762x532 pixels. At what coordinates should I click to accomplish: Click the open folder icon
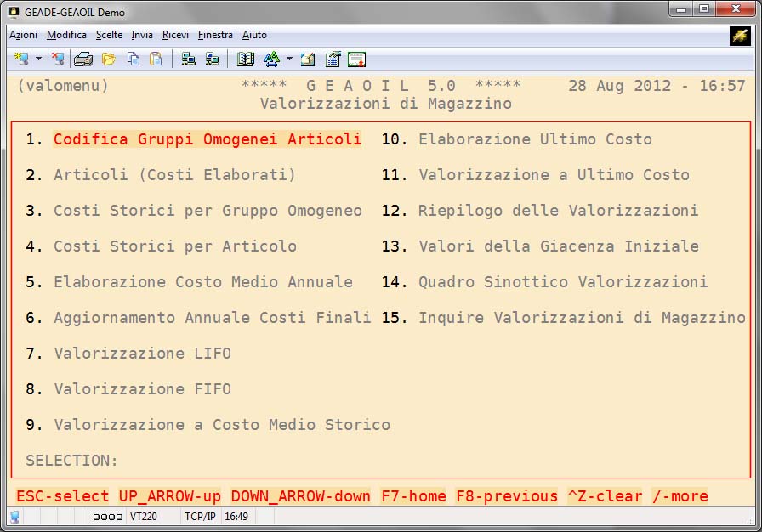coord(109,59)
